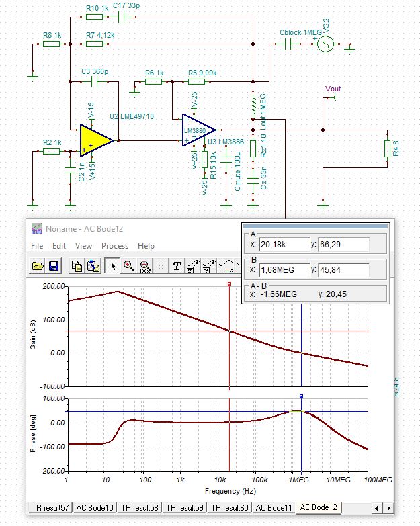Image resolution: width=420 pixels, height=526 pixels.
Task: Open the Help menu
Action: coord(146,246)
